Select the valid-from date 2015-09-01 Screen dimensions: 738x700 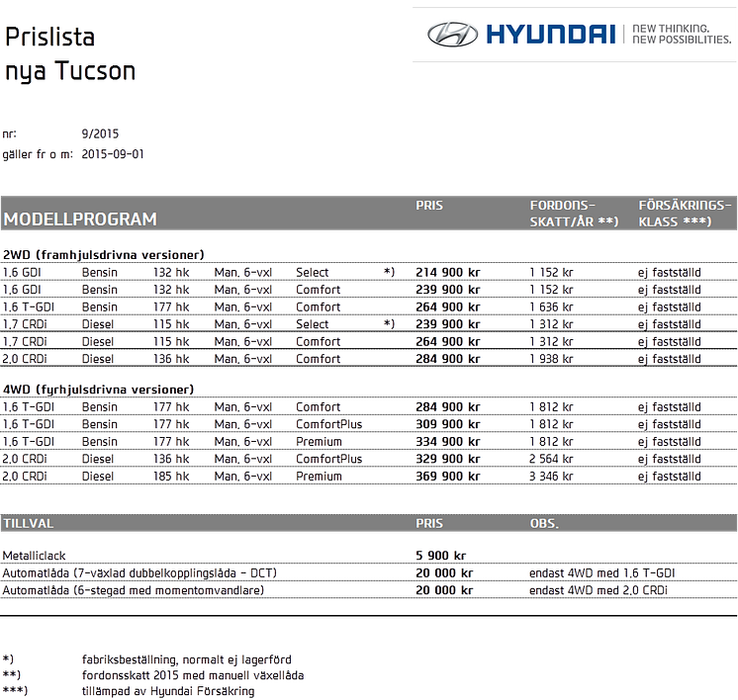(x=113, y=154)
